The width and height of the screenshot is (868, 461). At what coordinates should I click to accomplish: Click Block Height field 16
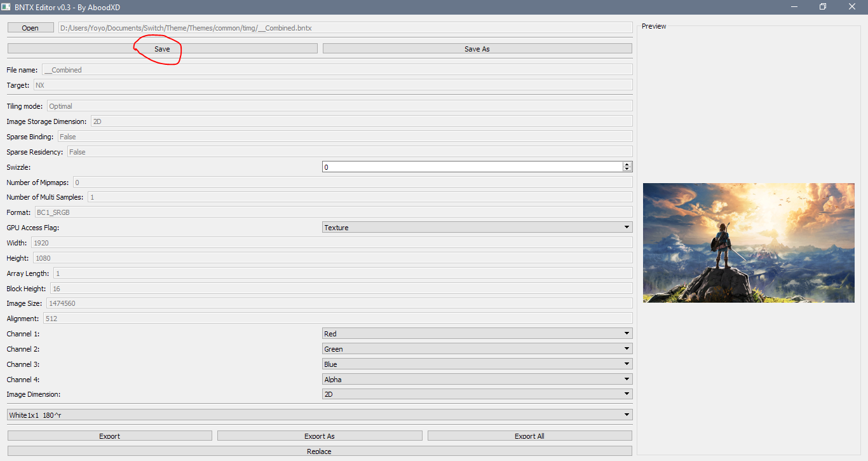(342, 288)
